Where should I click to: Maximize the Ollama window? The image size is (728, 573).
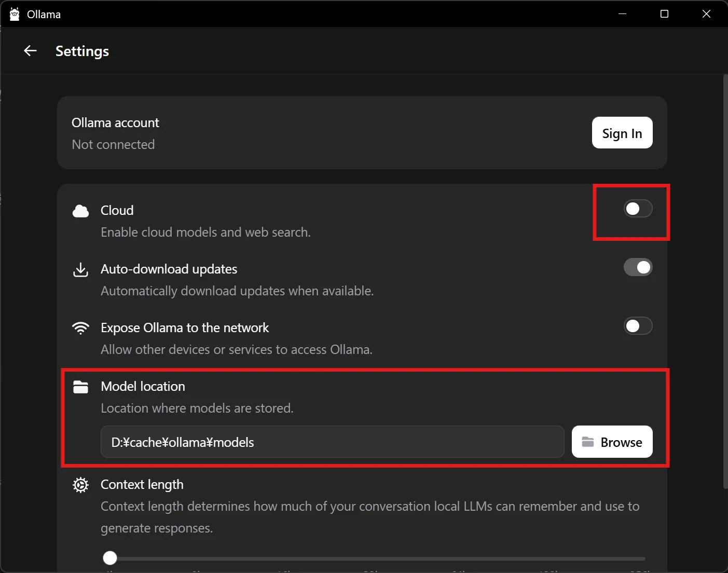tap(664, 14)
